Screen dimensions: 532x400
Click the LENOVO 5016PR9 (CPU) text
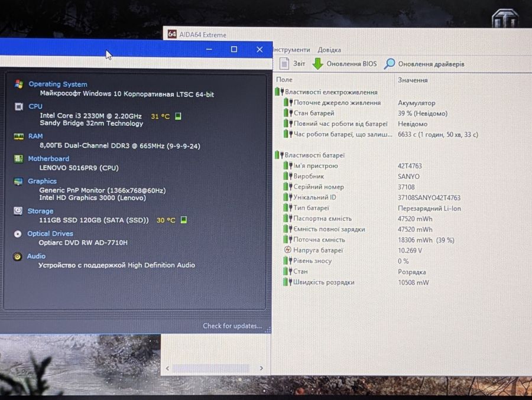[79, 168]
